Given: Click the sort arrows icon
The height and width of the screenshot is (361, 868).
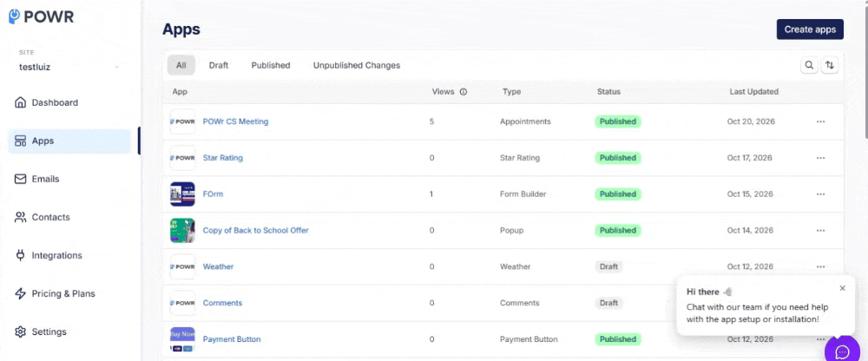Looking at the screenshot, I should (829, 65).
